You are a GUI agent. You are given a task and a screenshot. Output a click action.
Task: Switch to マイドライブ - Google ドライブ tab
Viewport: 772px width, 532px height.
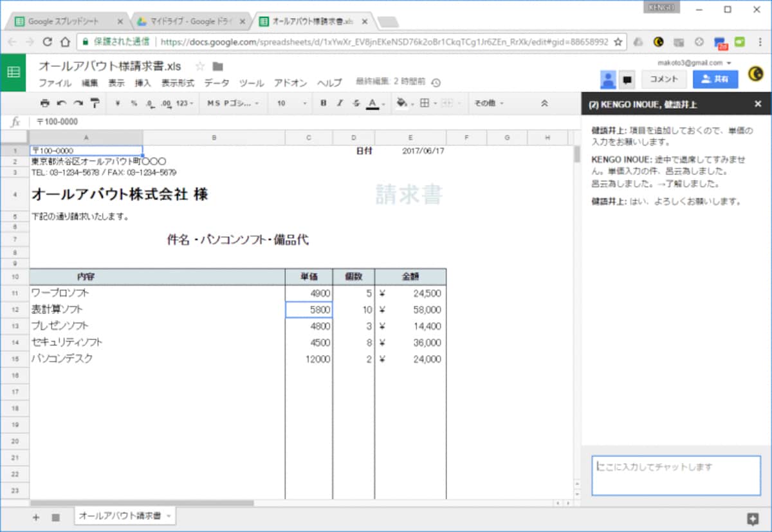pyautogui.click(x=192, y=21)
